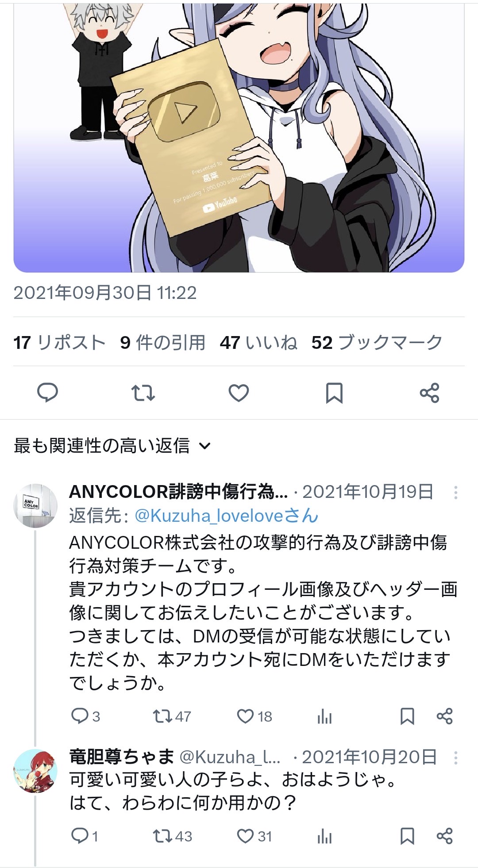Open the 47 いいね likes list
This screenshot has height=868, width=478.
(x=258, y=342)
